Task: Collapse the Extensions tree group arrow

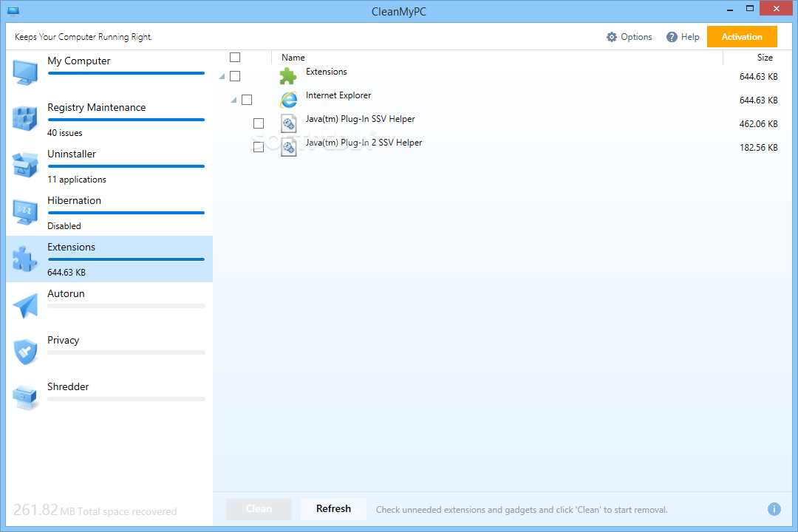Action: click(222, 76)
